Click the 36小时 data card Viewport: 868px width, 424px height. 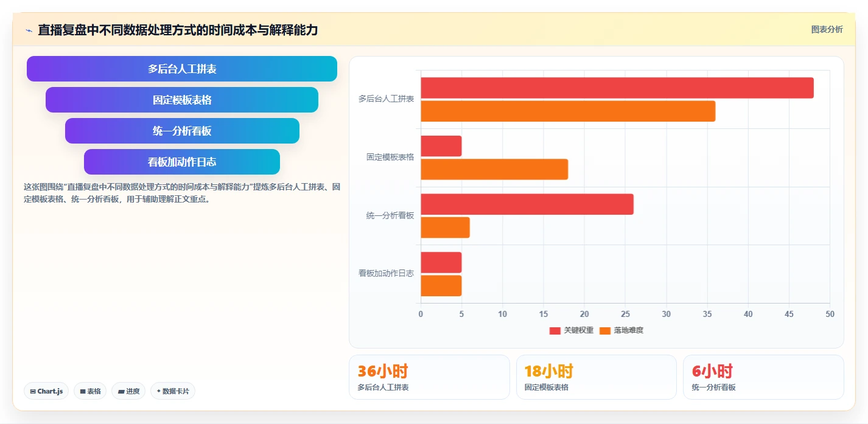[429, 377]
